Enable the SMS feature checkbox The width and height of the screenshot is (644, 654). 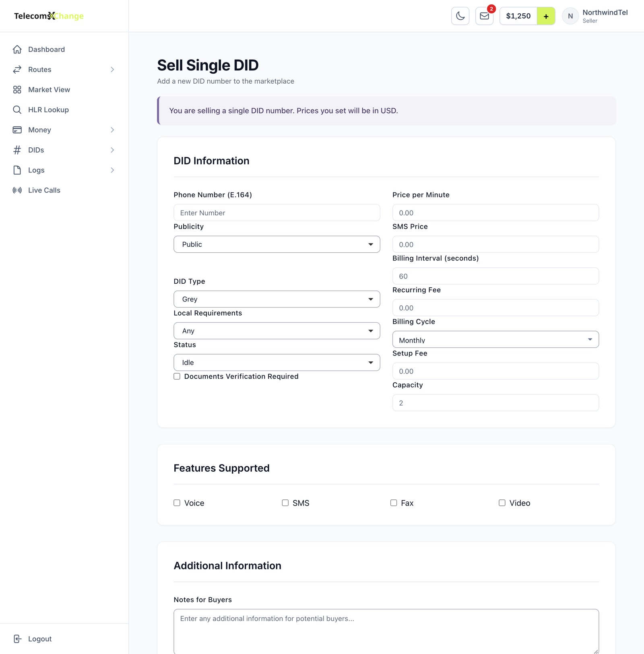(285, 503)
